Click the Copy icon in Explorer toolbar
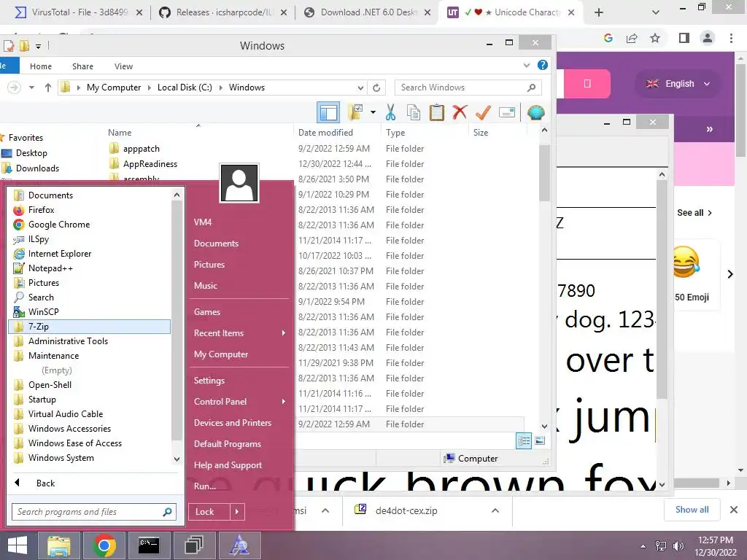Image resolution: width=747 pixels, height=560 pixels. click(414, 113)
